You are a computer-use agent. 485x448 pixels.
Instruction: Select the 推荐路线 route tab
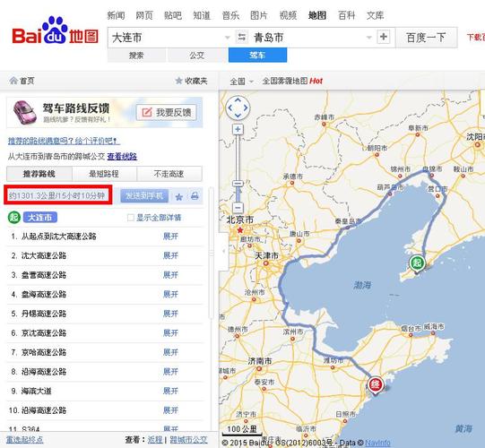point(39,174)
